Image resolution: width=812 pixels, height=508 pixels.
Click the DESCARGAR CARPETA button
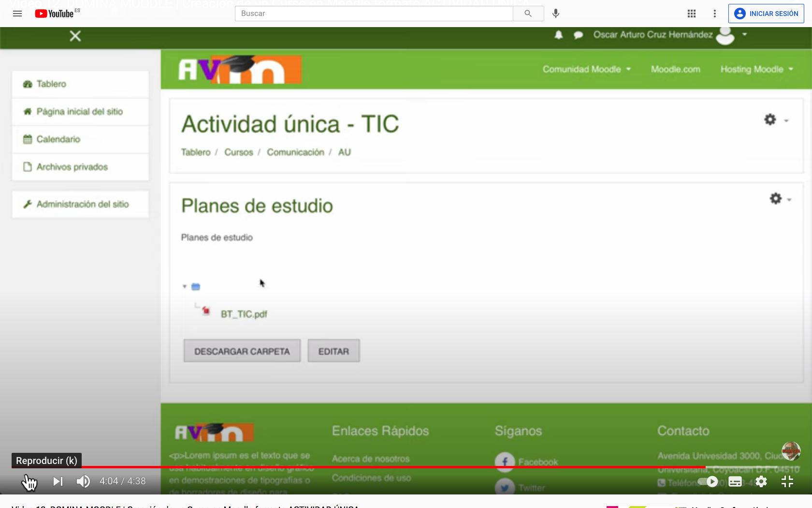click(x=242, y=351)
